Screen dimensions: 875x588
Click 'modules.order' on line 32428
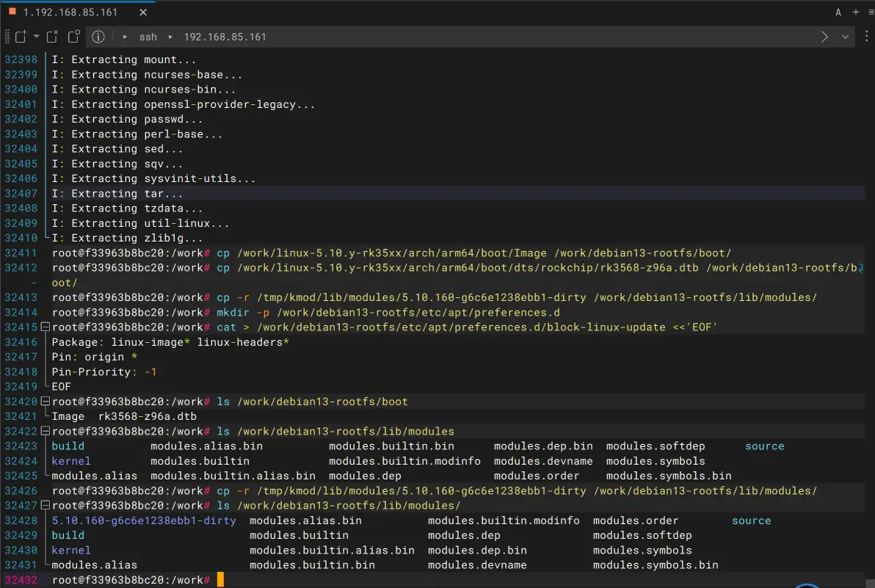tap(636, 520)
